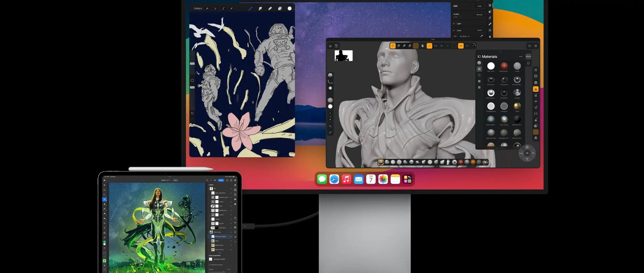Screen dimensions: 644x273
Task: Select the Smudge tool in Procreate
Action: tap(260, 8)
